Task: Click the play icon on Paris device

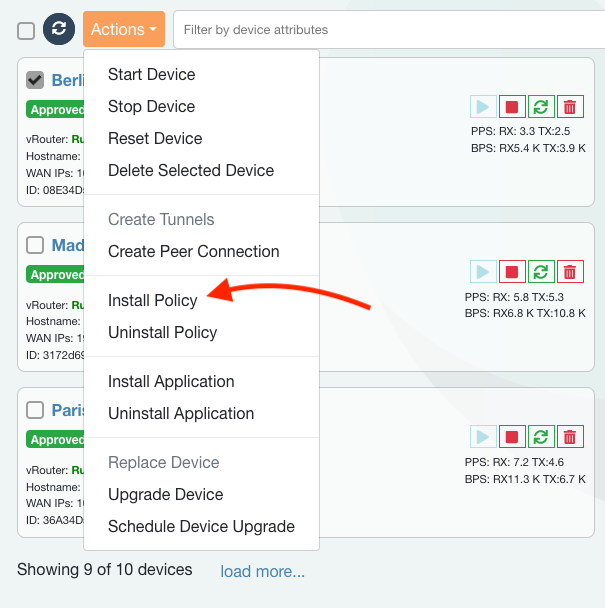Action: (x=483, y=437)
